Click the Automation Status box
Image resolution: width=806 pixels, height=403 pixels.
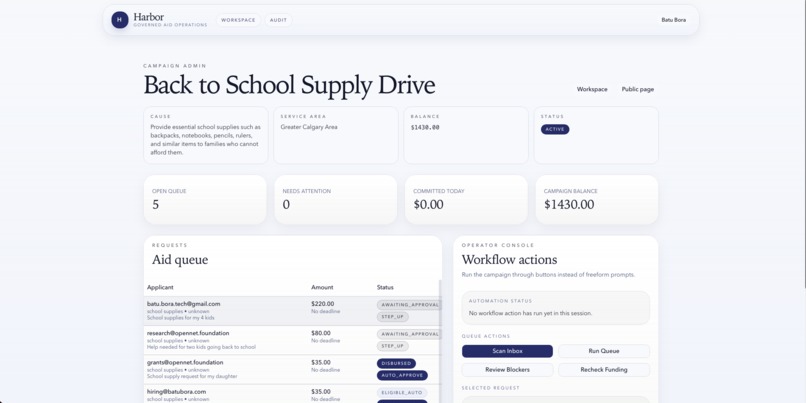pyautogui.click(x=556, y=307)
